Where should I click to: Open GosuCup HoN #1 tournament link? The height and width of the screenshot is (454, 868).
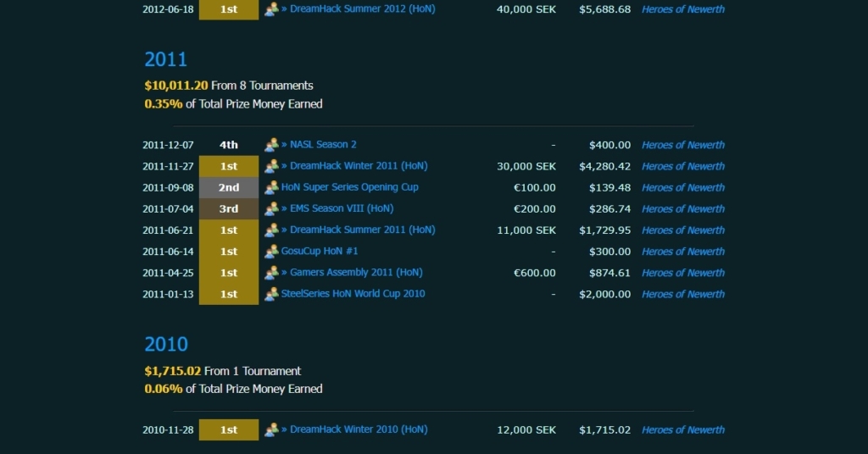point(320,251)
